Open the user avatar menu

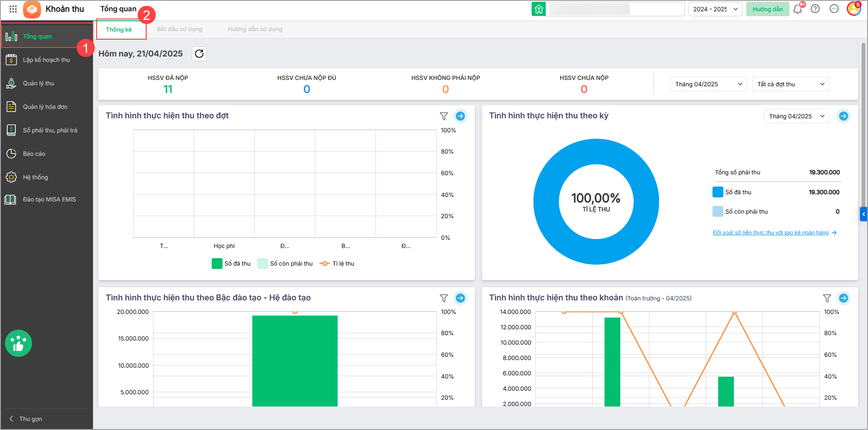pos(854,9)
